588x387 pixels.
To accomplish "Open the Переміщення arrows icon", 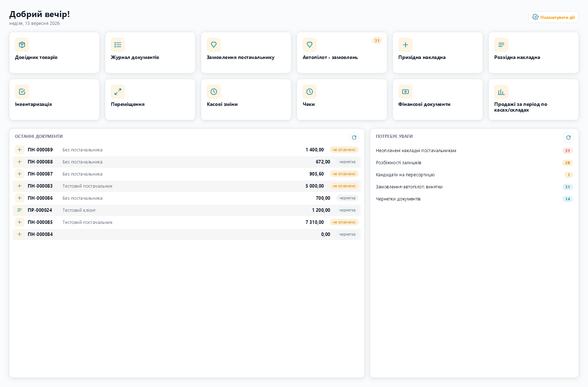I will click(118, 92).
